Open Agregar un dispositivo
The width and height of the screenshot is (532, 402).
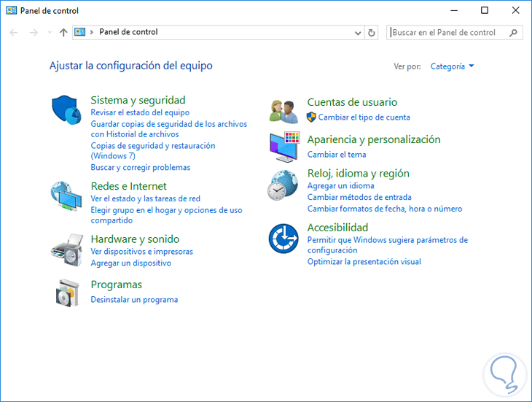pos(130,263)
